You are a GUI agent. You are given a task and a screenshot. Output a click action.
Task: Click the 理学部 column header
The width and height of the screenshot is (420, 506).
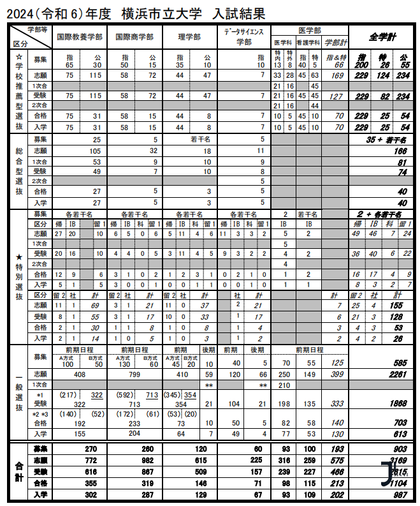point(189,37)
